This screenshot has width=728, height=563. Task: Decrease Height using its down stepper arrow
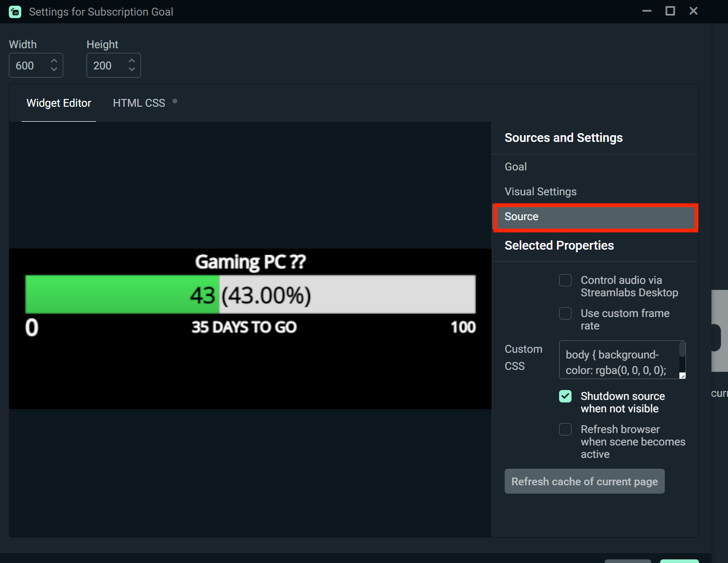[132, 69]
